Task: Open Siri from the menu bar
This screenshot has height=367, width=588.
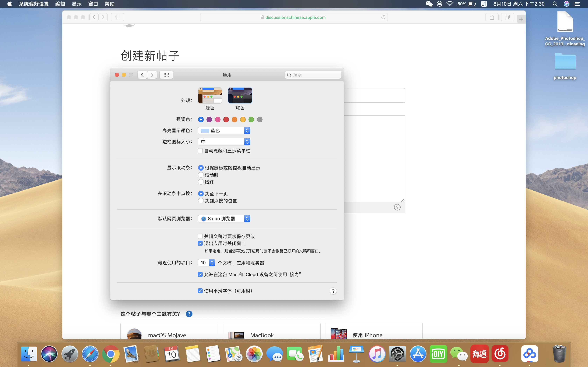Action: pyautogui.click(x=567, y=4)
